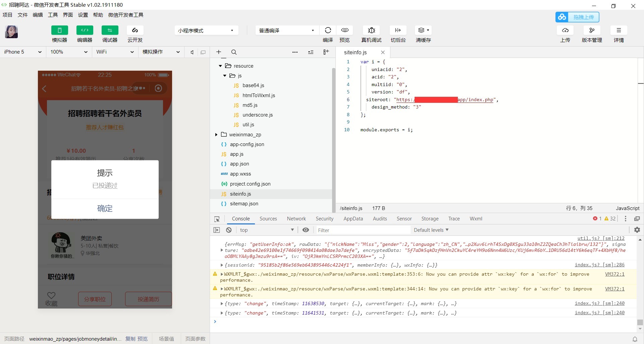The image size is (644, 344).
Task: Open the 工具 menu
Action: tap(53, 15)
